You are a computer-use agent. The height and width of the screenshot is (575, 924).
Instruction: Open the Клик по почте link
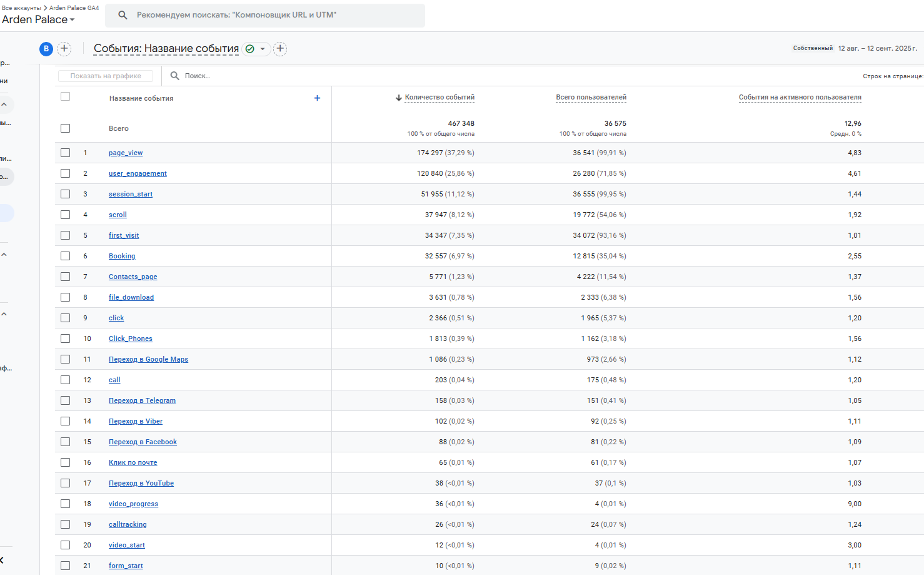[133, 462]
